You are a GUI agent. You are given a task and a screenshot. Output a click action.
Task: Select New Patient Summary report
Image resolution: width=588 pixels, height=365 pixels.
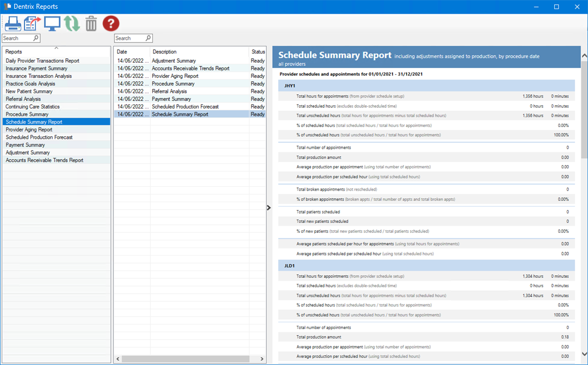click(x=56, y=91)
